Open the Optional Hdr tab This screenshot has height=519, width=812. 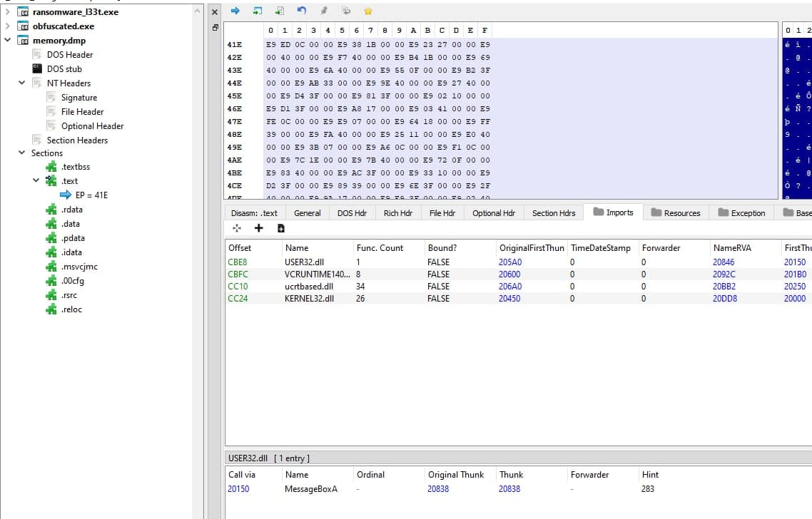click(493, 212)
